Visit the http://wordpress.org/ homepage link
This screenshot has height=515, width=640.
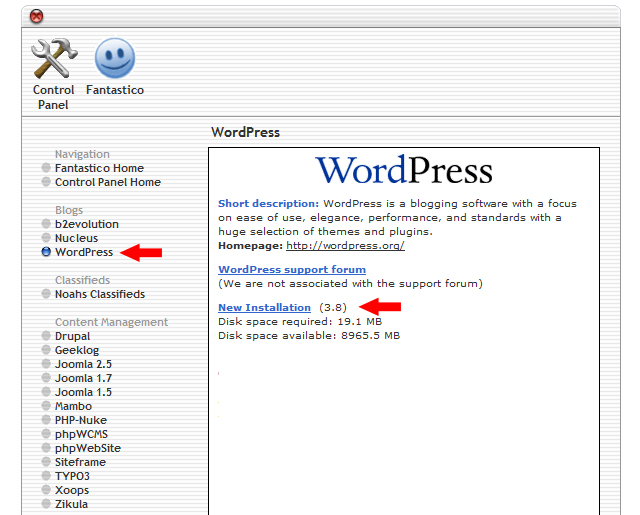coord(345,245)
